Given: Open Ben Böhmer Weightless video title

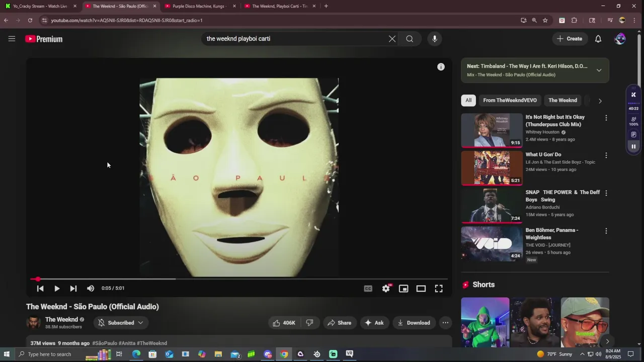Looking at the screenshot, I should click(552, 233).
